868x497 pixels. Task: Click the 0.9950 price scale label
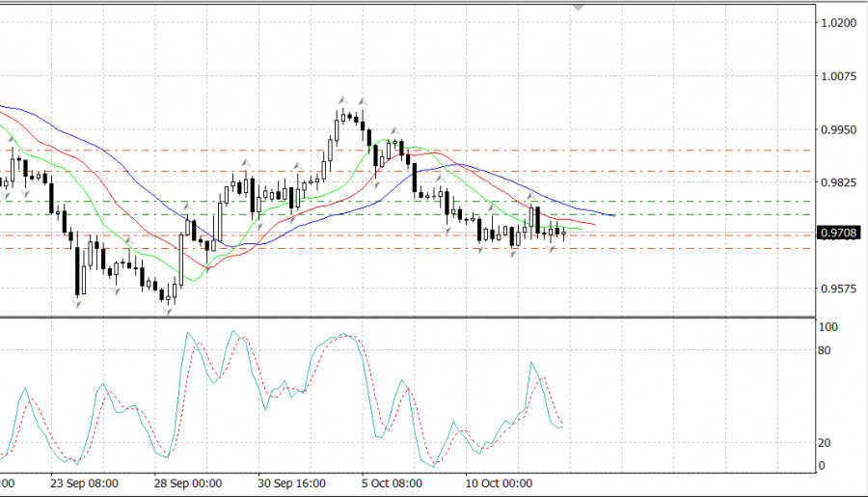coord(835,129)
